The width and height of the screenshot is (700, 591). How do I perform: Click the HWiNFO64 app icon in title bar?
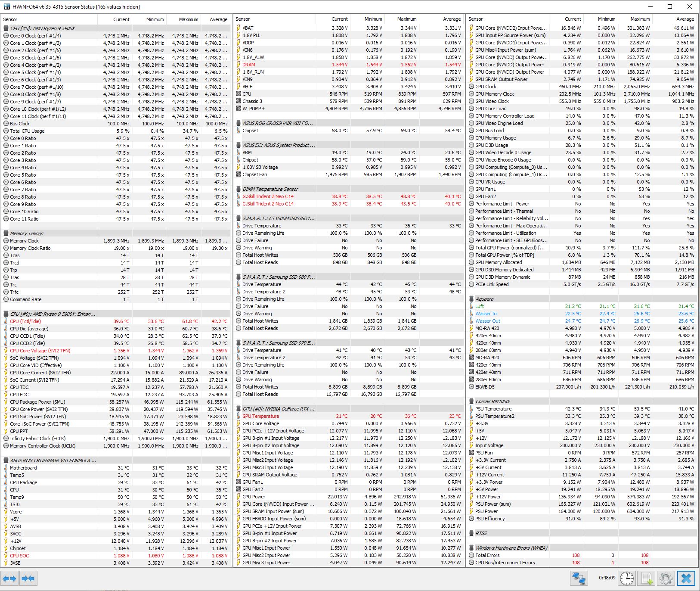pos(6,6)
